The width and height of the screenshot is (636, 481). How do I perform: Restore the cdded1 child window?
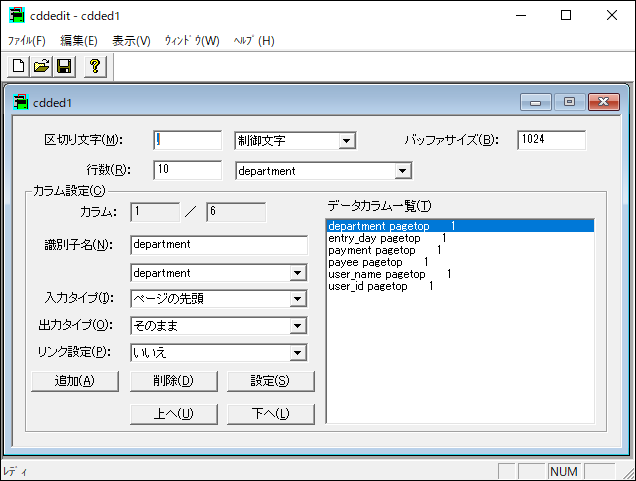click(570, 102)
